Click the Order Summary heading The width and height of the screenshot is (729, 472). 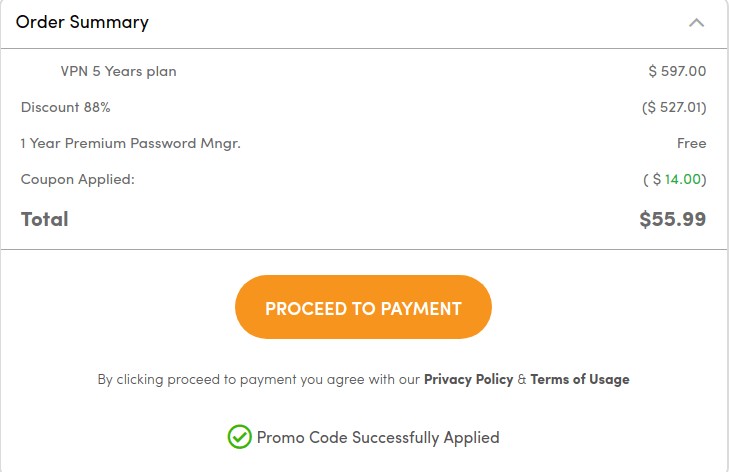[82, 22]
